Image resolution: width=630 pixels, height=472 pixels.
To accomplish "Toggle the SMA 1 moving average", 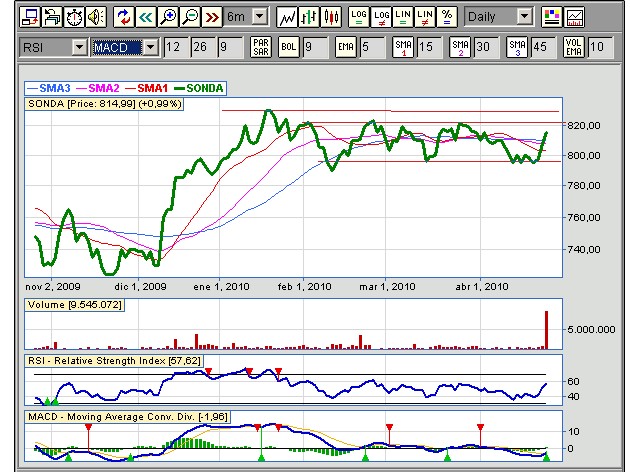I will (x=402, y=47).
